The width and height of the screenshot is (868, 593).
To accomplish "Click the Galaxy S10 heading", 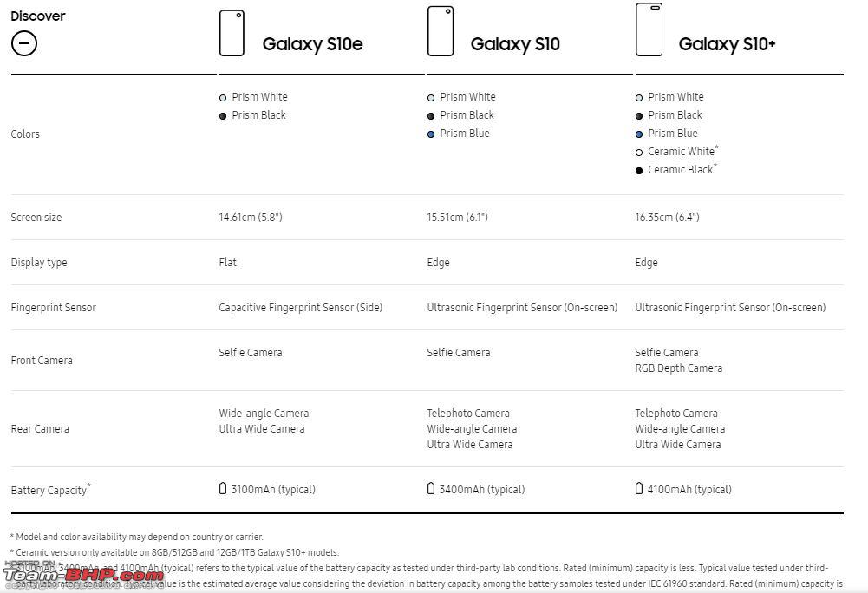I will (x=515, y=43).
